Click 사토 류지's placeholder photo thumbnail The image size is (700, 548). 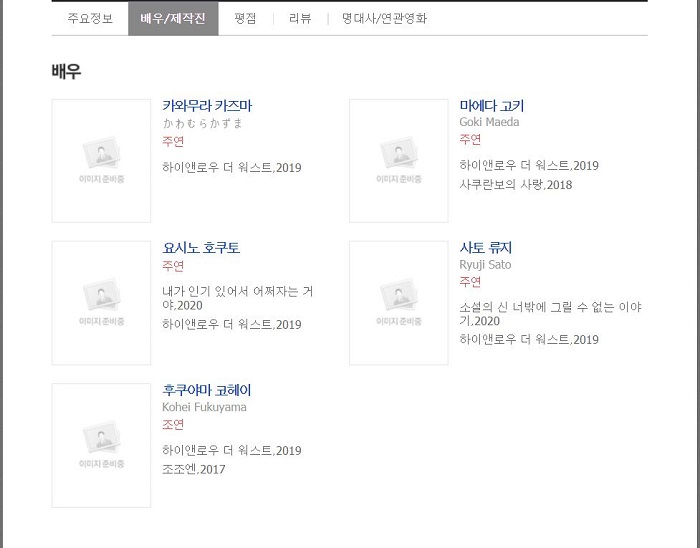tap(399, 303)
